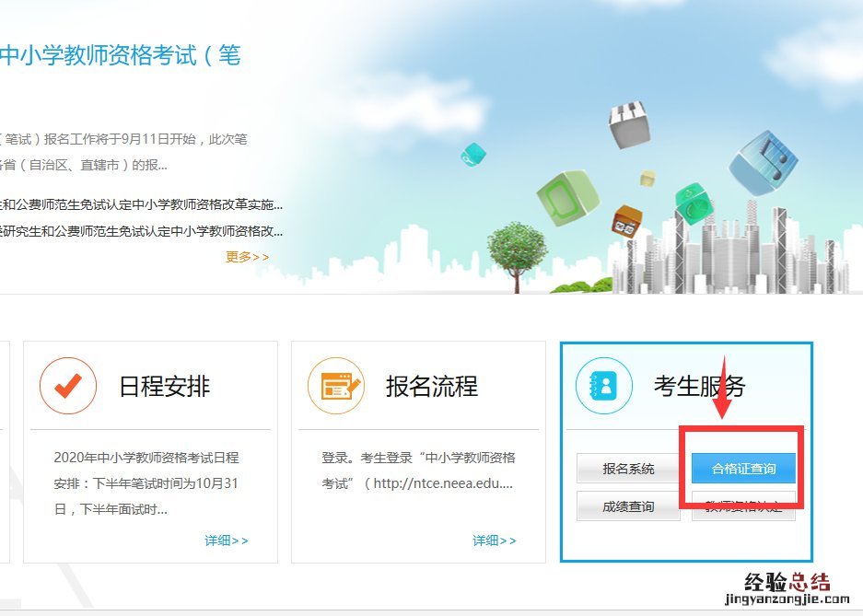The image size is (863, 616).
Task: Click text 省（自治区、直辖市）的报...
Action: pos(84,165)
